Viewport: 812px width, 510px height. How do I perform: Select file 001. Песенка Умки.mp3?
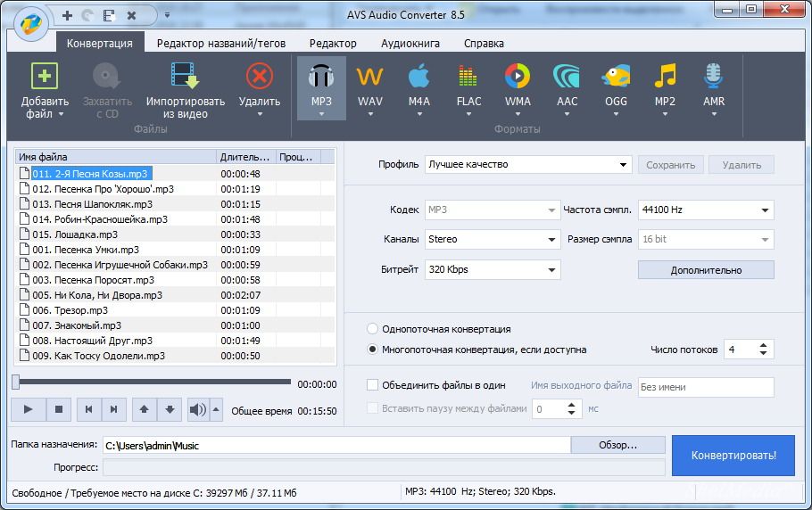click(x=86, y=250)
